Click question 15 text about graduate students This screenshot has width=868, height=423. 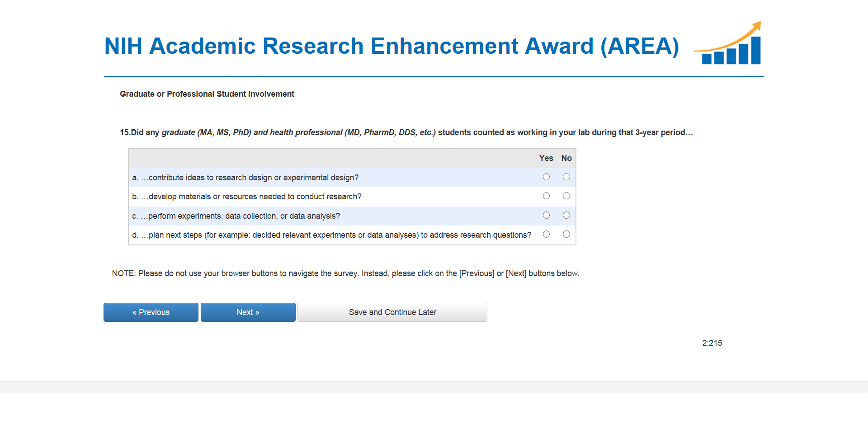[406, 132]
